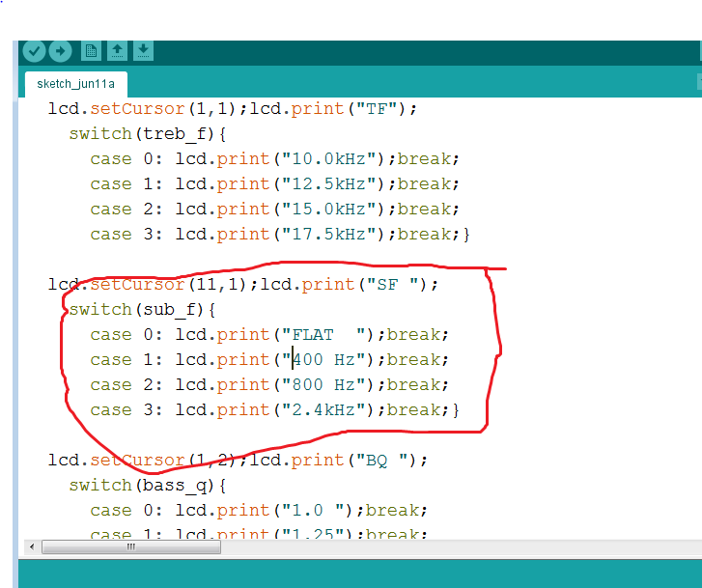Click the "FLAT " string
702x588 pixels.
323,334
